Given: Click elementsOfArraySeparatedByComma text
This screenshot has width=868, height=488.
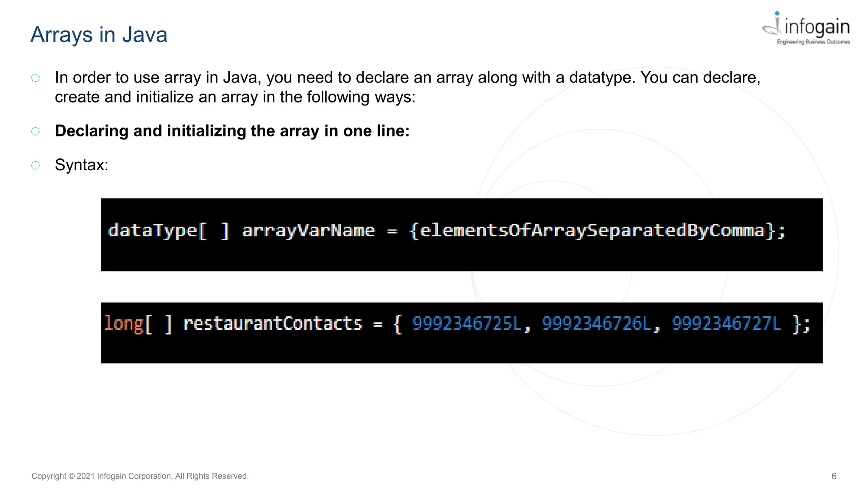Looking at the screenshot, I should 592,231.
